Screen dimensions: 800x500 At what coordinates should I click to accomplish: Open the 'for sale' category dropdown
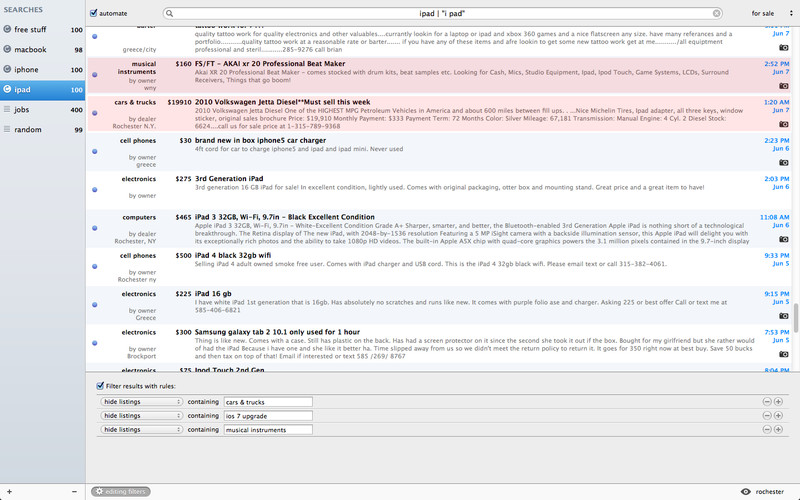click(772, 13)
